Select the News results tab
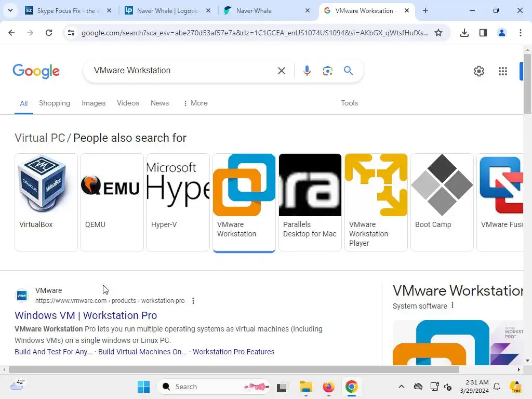Image resolution: width=532 pixels, height=399 pixels. [x=159, y=103]
